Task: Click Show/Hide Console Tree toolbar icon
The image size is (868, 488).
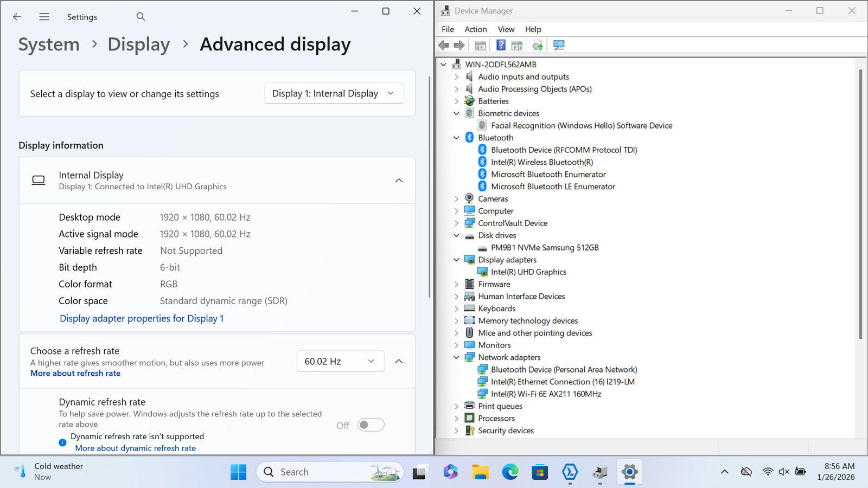Action: pyautogui.click(x=480, y=46)
